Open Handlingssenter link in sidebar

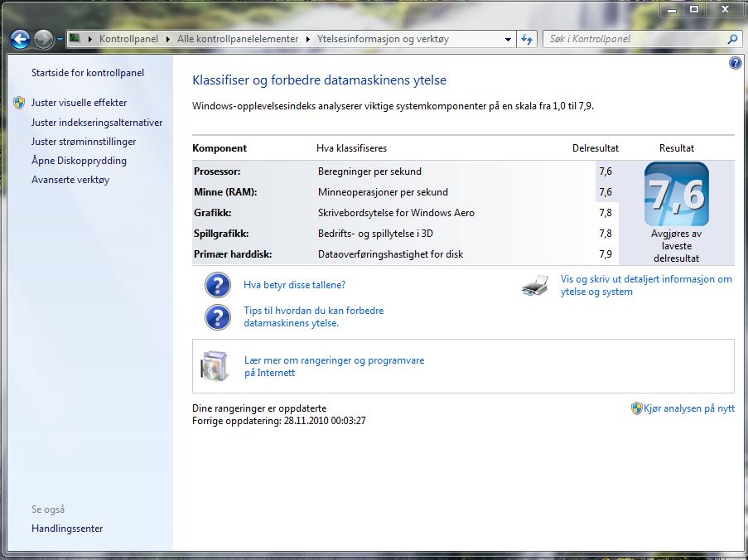67,529
